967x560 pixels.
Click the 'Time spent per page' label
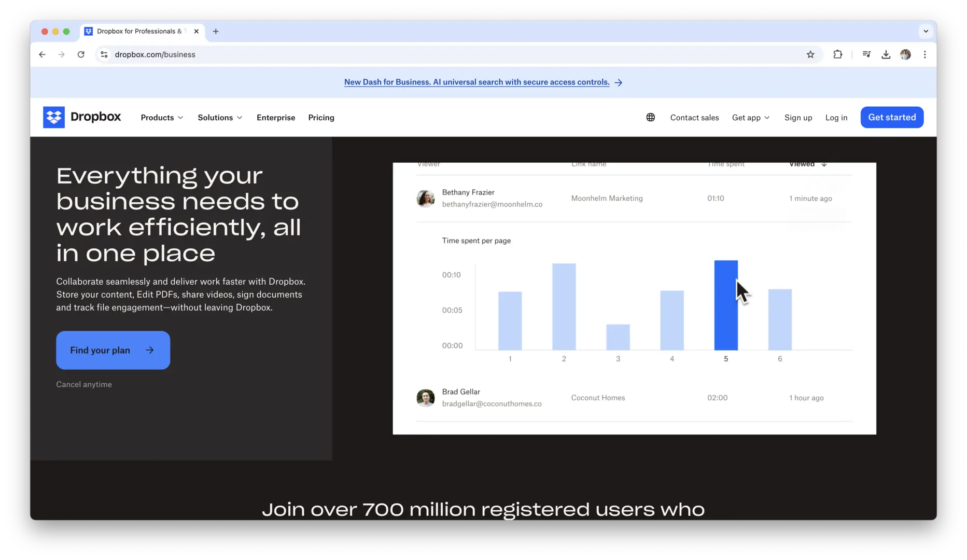[476, 241]
